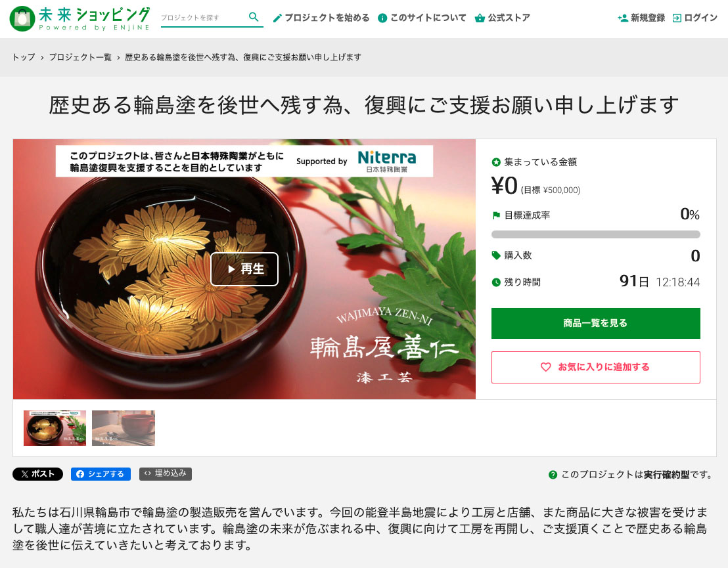Select the lacquer bowl thumbnail
This screenshot has height=568, width=728.
pos(55,428)
